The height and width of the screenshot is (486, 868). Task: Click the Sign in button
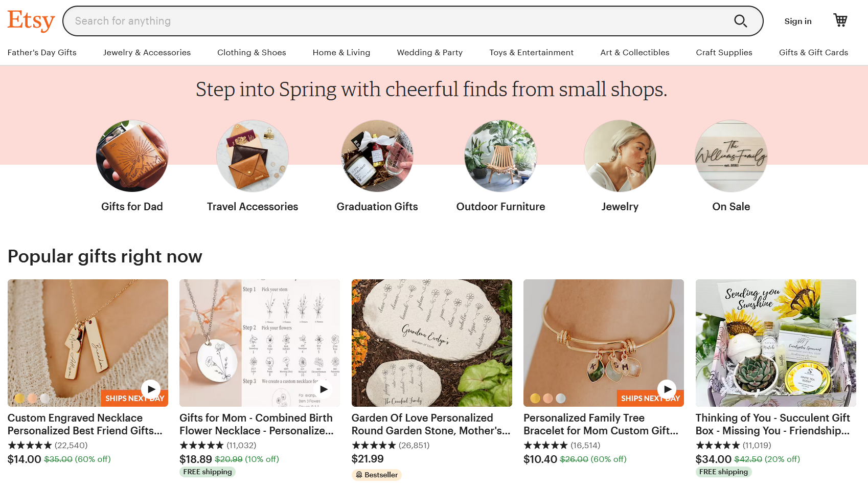[x=797, y=21]
